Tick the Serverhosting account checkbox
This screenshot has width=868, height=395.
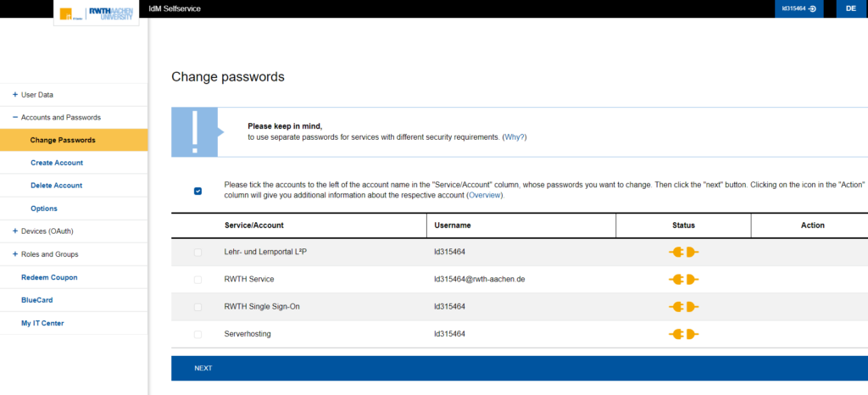(198, 335)
